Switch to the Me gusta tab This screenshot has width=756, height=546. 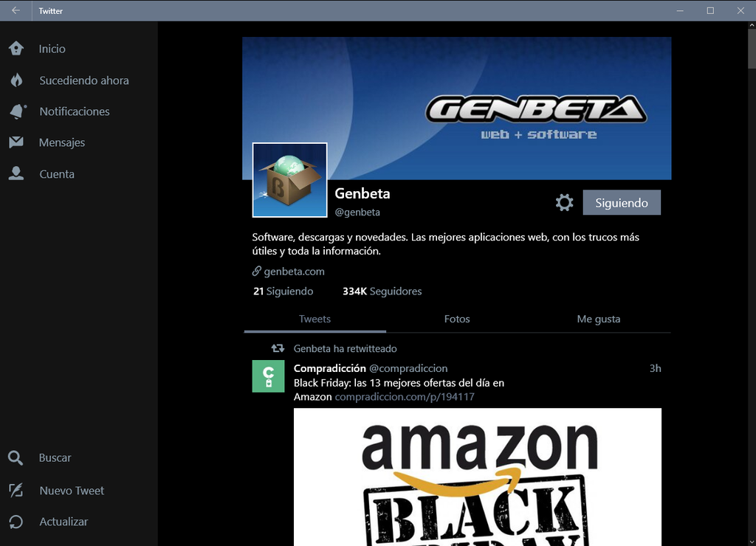click(x=598, y=319)
